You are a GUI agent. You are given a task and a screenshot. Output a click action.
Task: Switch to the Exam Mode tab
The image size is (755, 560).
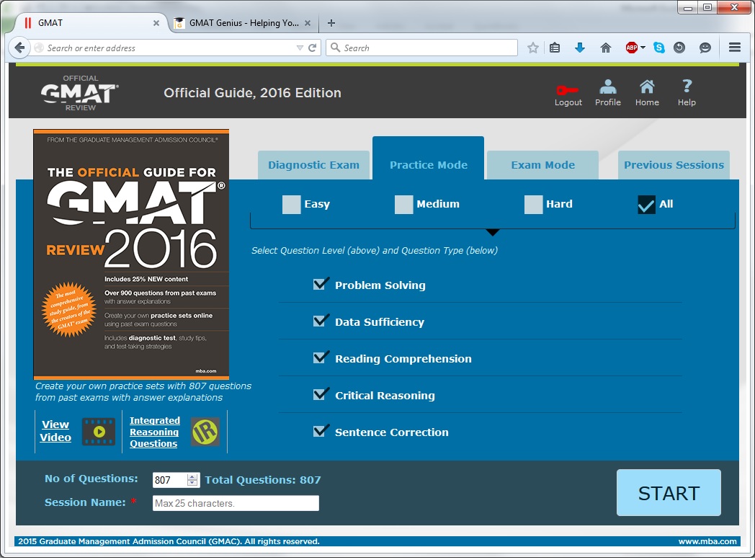(x=542, y=164)
